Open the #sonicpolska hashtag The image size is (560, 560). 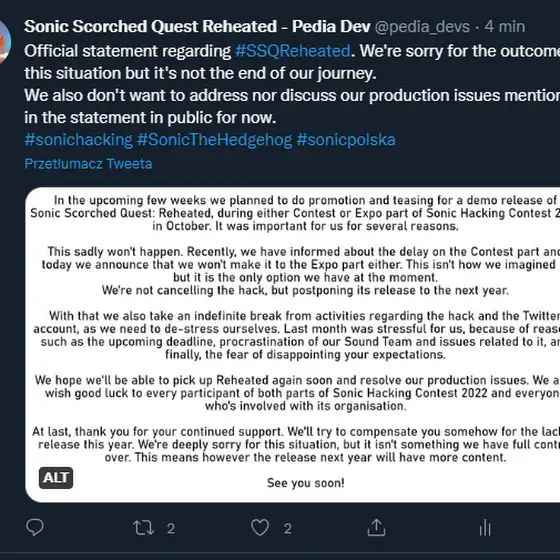tap(346, 140)
